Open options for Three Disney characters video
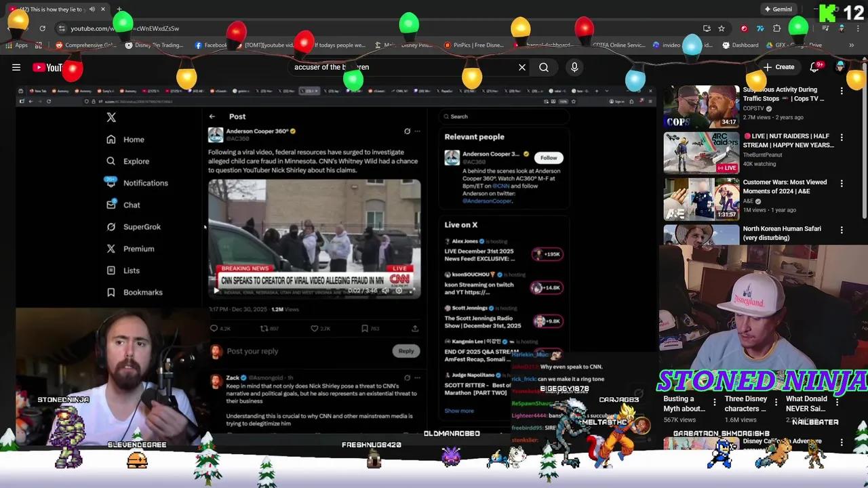This screenshot has width=868, height=488. (x=776, y=403)
